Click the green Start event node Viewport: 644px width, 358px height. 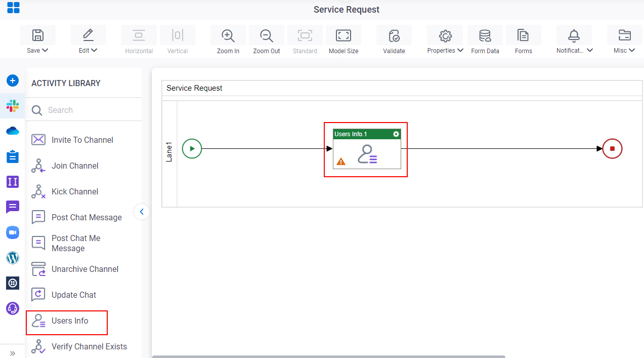tap(192, 149)
